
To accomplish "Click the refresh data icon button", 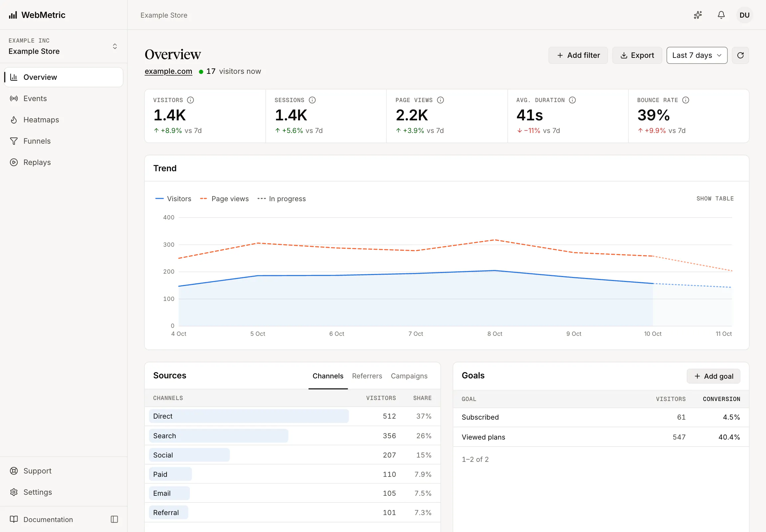I will 740,55.
